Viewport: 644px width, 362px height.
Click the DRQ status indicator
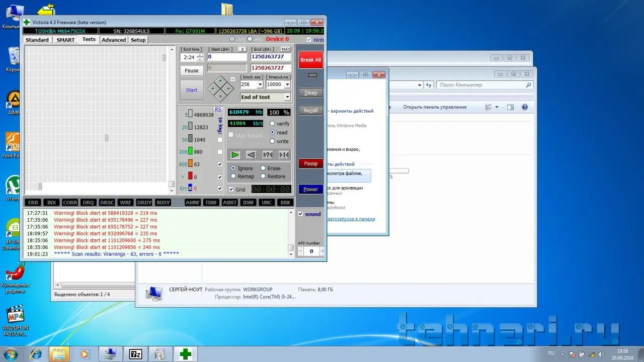pyautogui.click(x=89, y=202)
